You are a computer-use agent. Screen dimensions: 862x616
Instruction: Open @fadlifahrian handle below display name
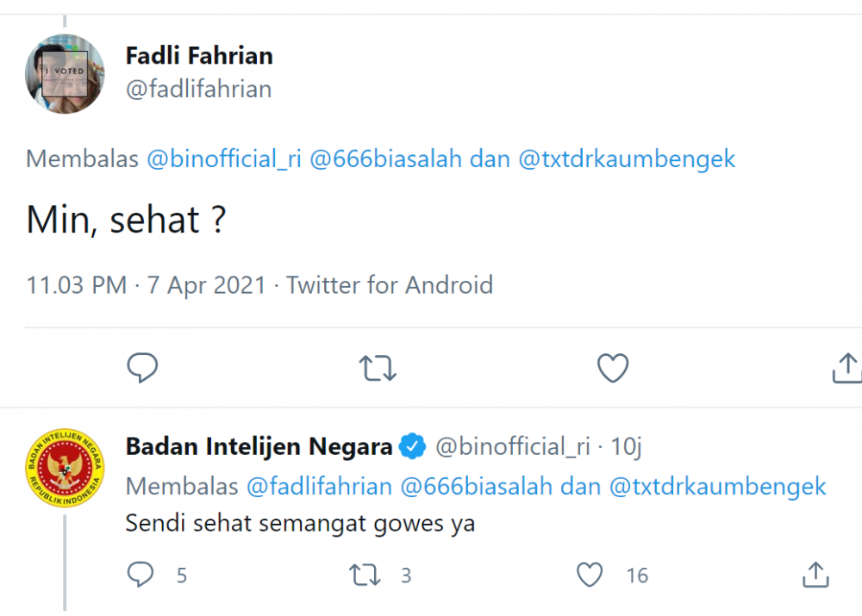(198, 90)
